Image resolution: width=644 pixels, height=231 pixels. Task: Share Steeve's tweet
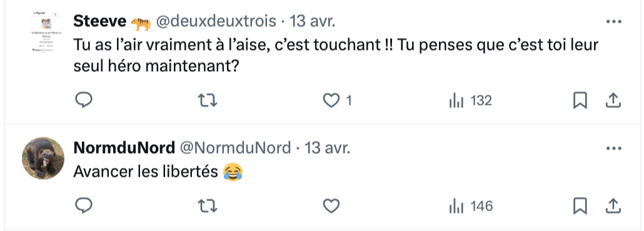[x=613, y=101]
